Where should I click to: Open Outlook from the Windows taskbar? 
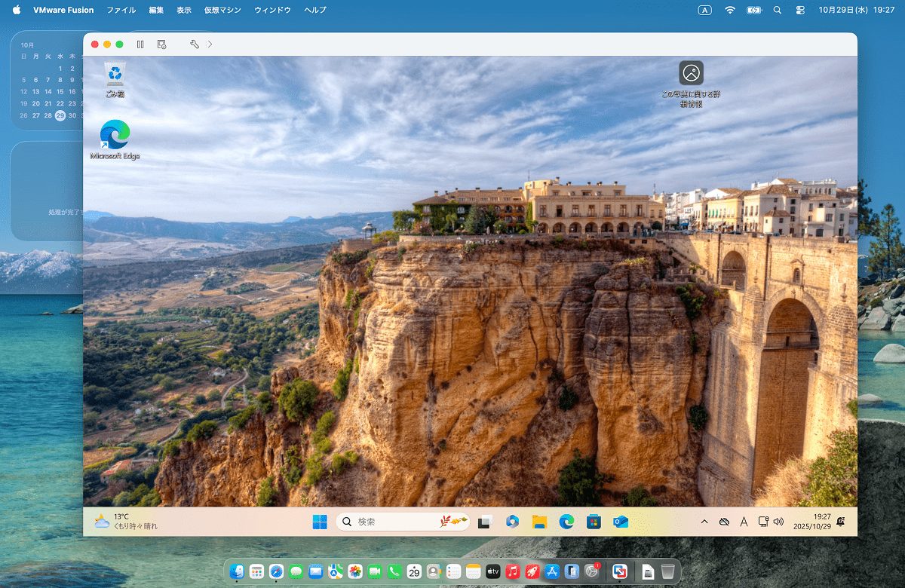[621, 522]
